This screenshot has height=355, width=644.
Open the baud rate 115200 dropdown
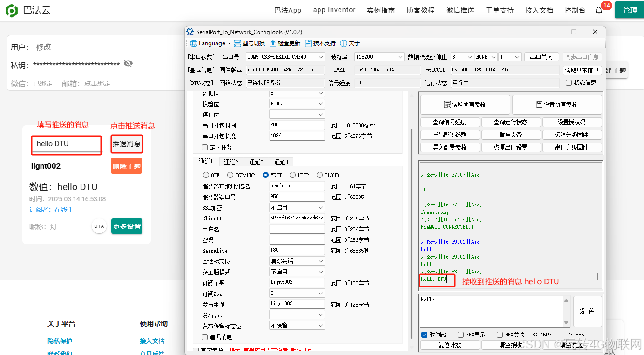[x=379, y=57]
